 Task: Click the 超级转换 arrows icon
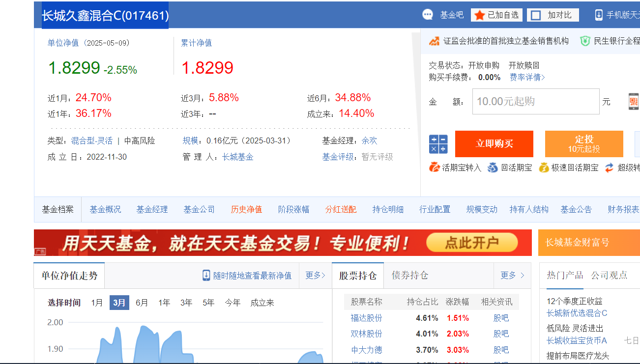(x=609, y=168)
